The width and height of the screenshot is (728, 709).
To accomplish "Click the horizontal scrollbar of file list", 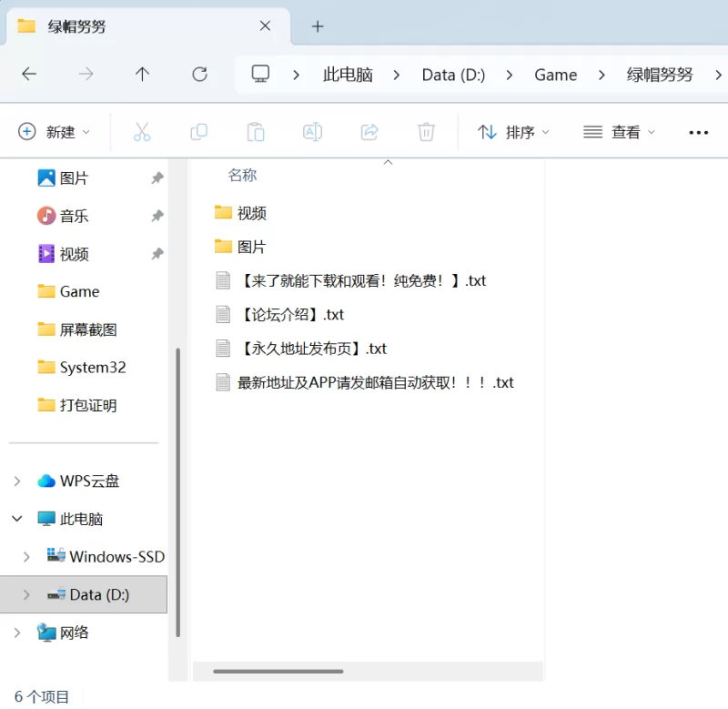I will [x=278, y=672].
